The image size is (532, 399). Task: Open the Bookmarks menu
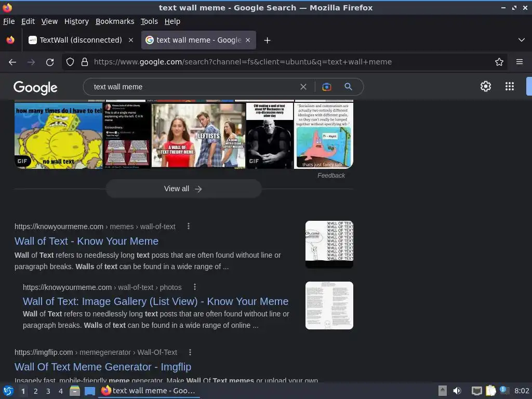pos(115,21)
